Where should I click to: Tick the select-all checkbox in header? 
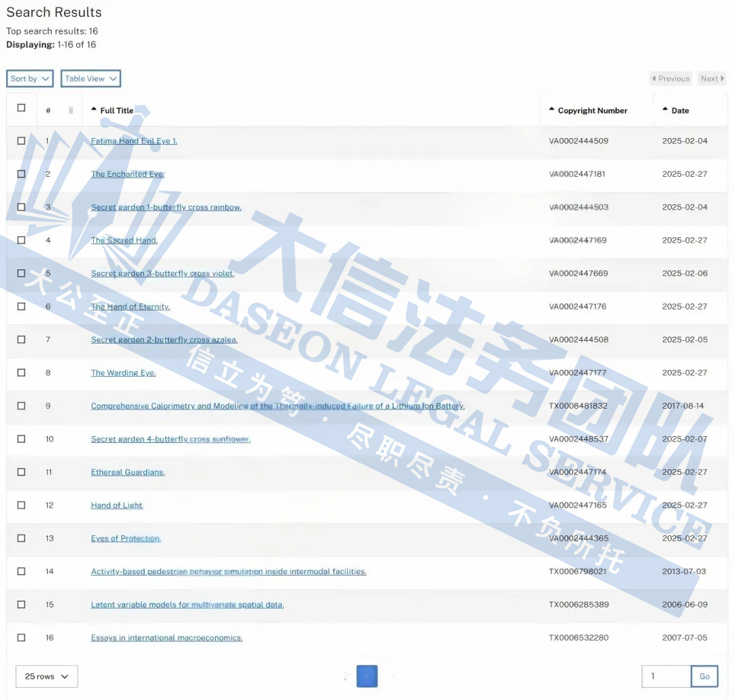pos(21,107)
